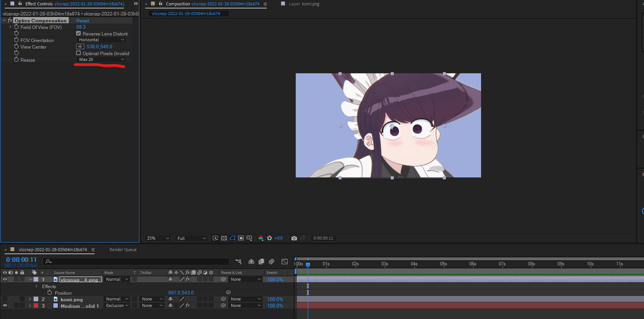Toggle quality switch on komi.png layer
The height and width of the screenshot is (319, 644).
tap(182, 299)
